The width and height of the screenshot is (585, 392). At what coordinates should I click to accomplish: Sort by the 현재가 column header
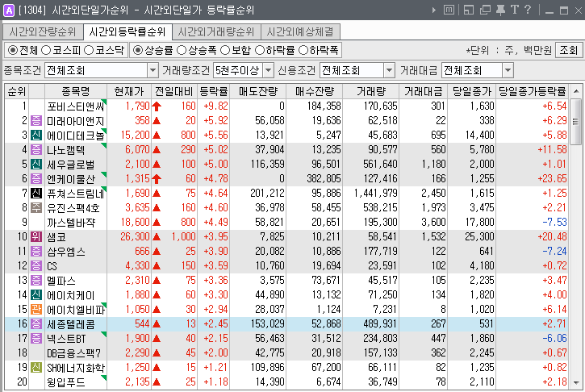click(129, 91)
